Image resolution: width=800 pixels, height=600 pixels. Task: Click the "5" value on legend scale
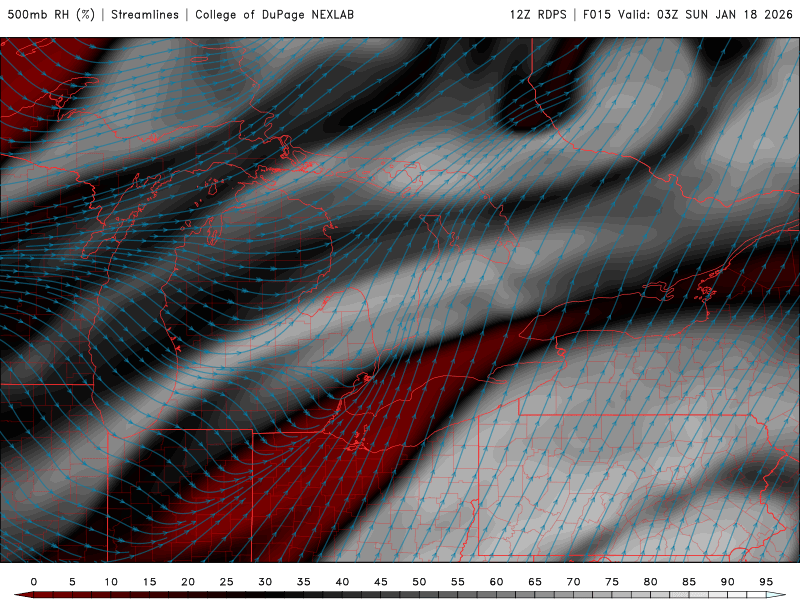pos(72,582)
